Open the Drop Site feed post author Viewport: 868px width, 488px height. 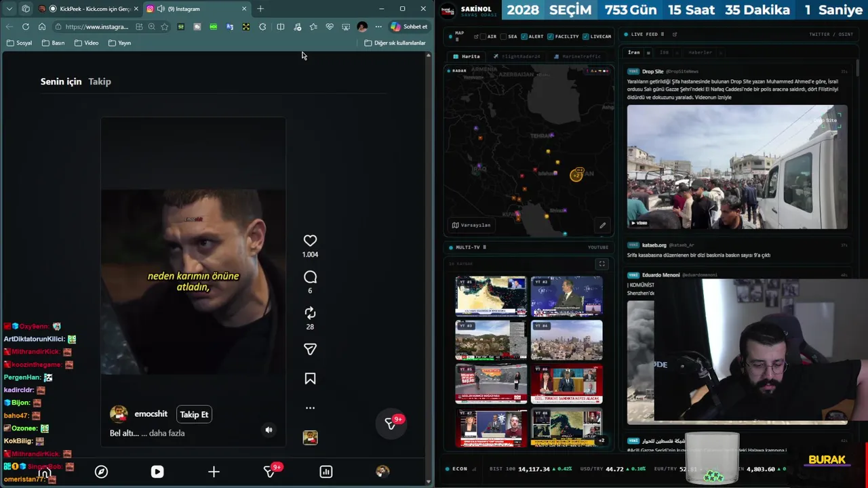click(653, 71)
